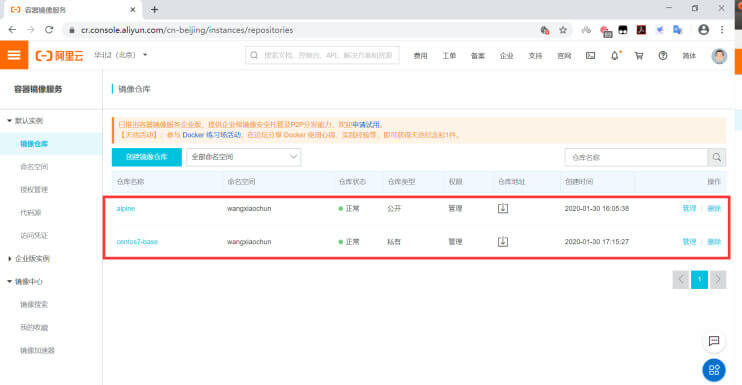Open the help question mark icon
Viewport: 742px width, 385px height.
click(x=663, y=55)
